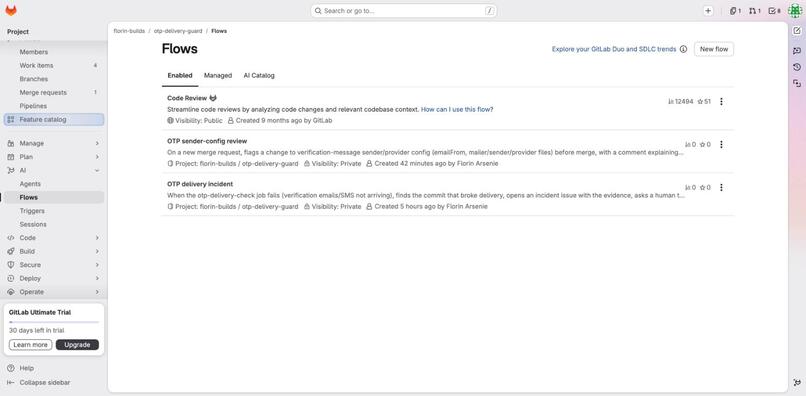This screenshot has height=396, width=806.
Task: Open the Code Review flow title
Action: pyautogui.click(x=187, y=98)
